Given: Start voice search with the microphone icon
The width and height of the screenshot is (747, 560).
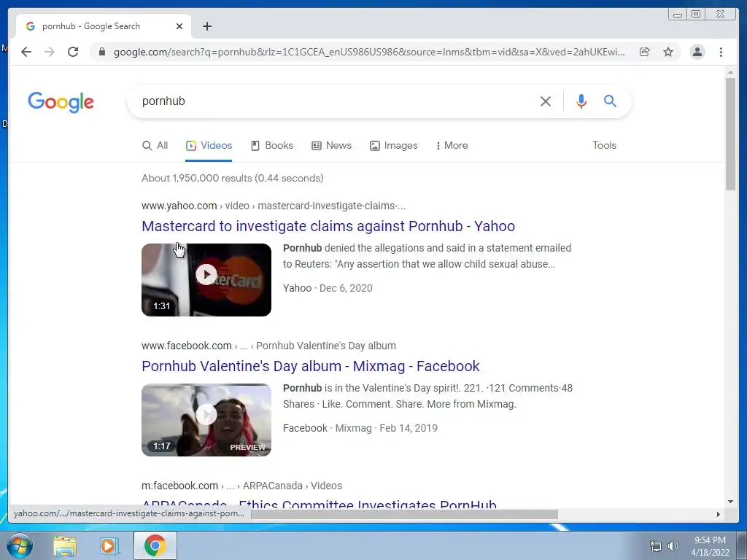Looking at the screenshot, I should 581,101.
